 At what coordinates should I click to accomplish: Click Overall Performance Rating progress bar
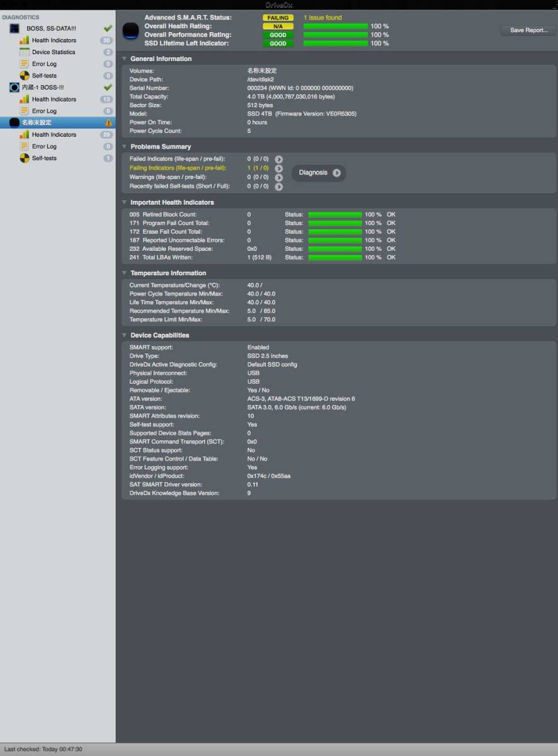[336, 35]
